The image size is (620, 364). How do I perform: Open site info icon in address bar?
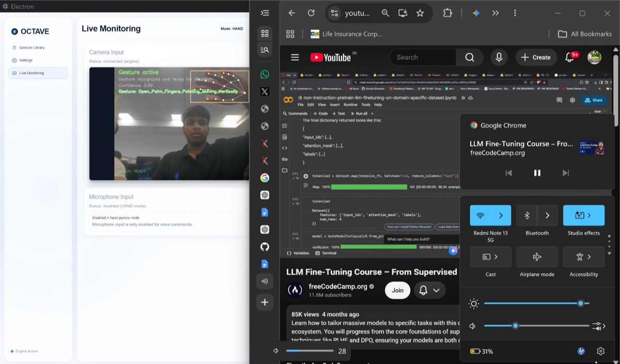click(334, 13)
